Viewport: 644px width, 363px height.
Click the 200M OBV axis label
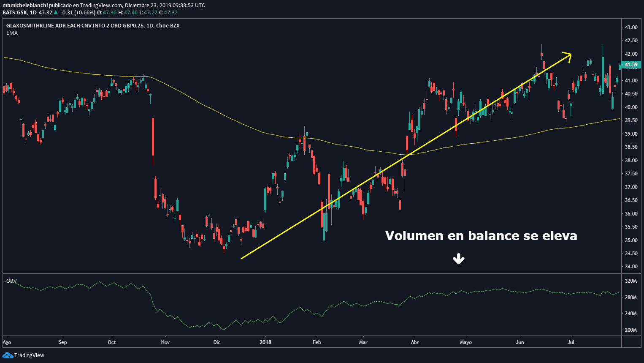[x=631, y=330]
